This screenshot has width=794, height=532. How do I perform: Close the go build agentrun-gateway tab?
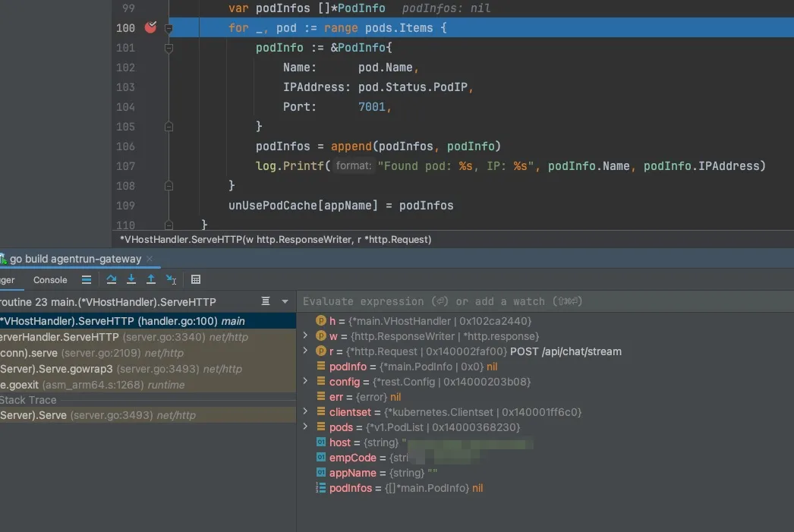coord(150,259)
